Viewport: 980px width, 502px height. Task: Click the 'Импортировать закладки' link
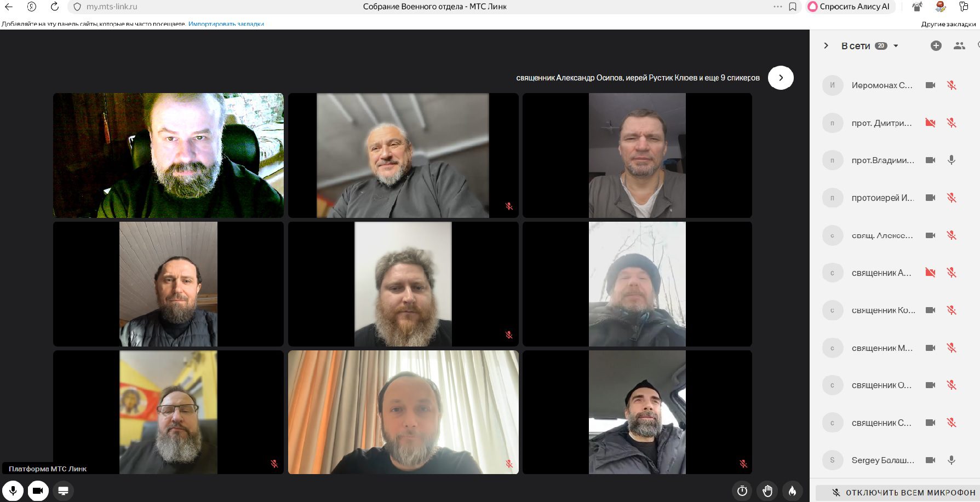226,24
